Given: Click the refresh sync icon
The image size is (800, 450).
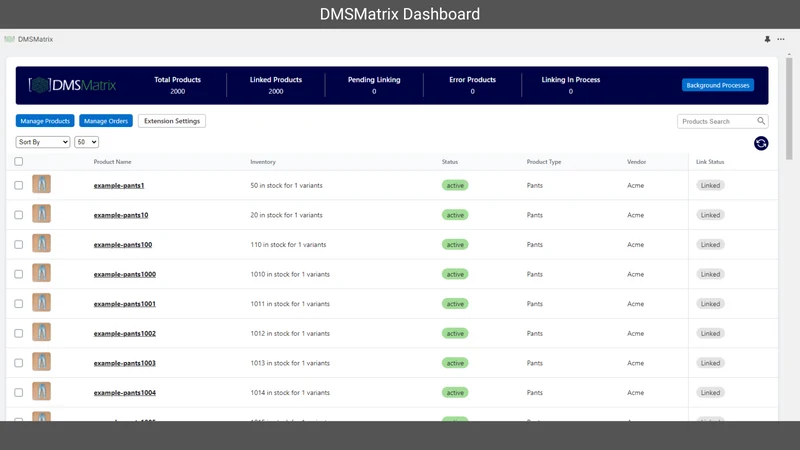Looking at the screenshot, I should pos(761,143).
